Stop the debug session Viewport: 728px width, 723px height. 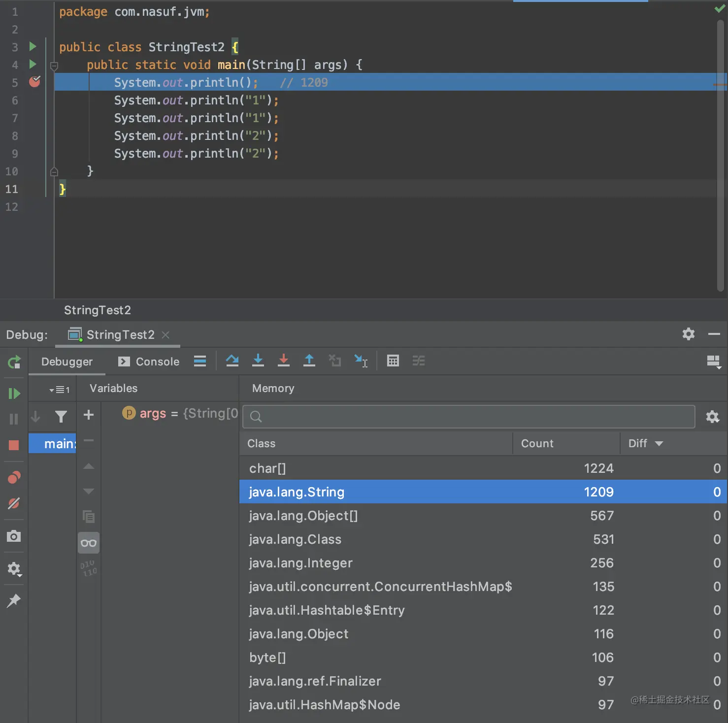point(14,445)
